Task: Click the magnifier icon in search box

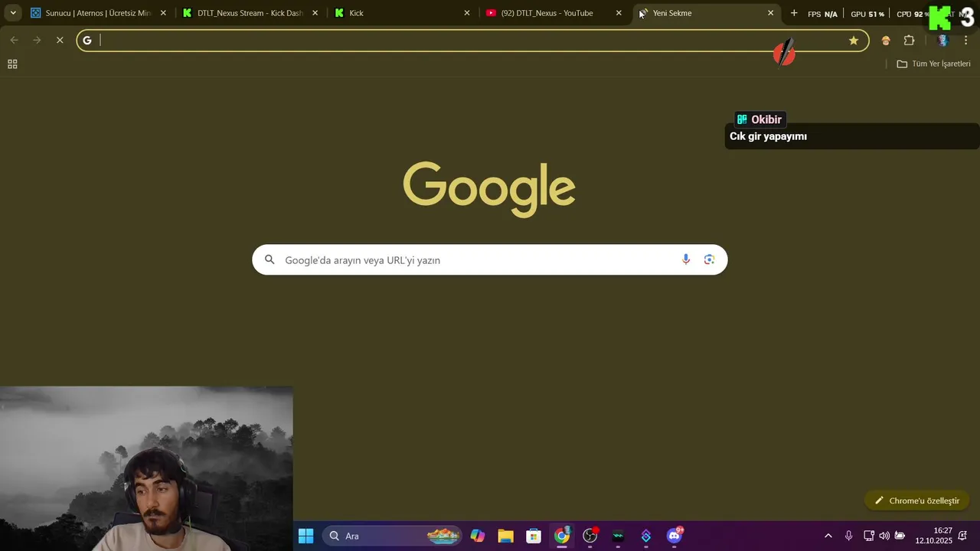Action: [x=269, y=259]
